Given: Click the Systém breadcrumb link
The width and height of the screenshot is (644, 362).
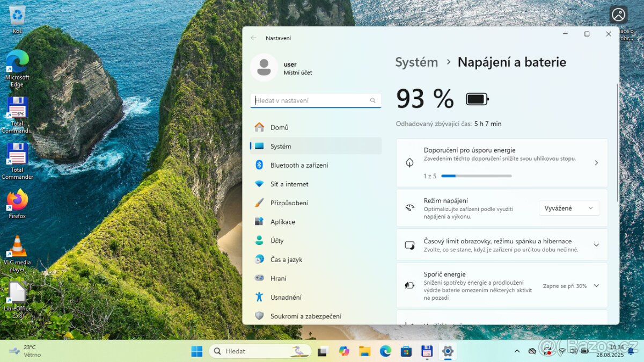Looking at the screenshot, I should pos(416,62).
